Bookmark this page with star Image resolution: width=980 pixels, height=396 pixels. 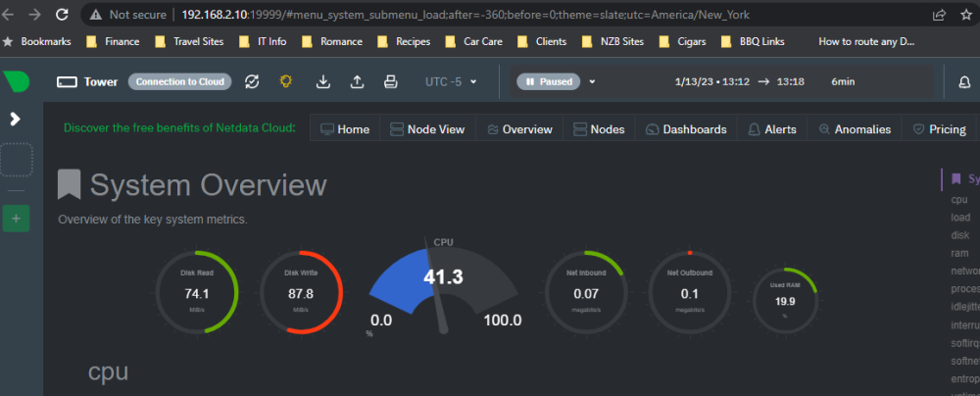click(966, 15)
